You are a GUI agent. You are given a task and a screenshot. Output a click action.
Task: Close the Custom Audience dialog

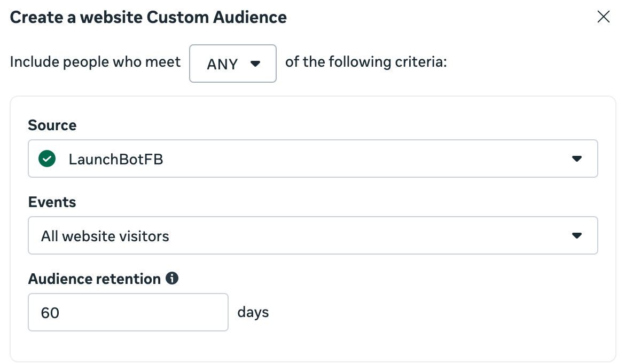click(603, 17)
